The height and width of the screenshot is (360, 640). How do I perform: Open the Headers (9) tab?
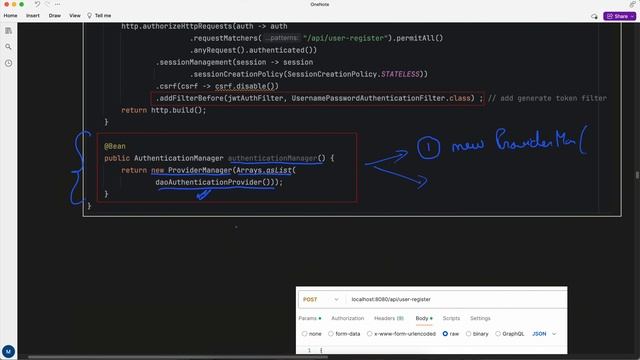[389, 318]
